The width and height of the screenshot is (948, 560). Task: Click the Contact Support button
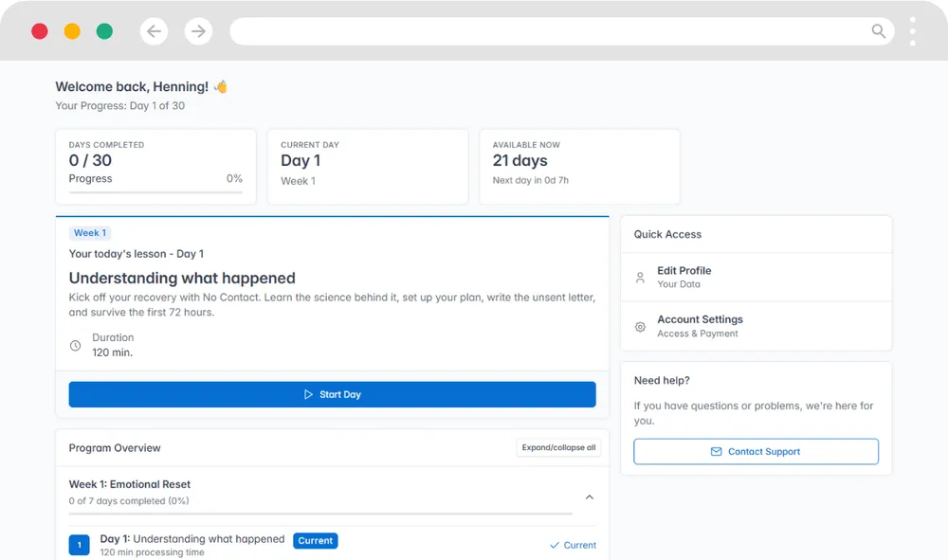[756, 452]
